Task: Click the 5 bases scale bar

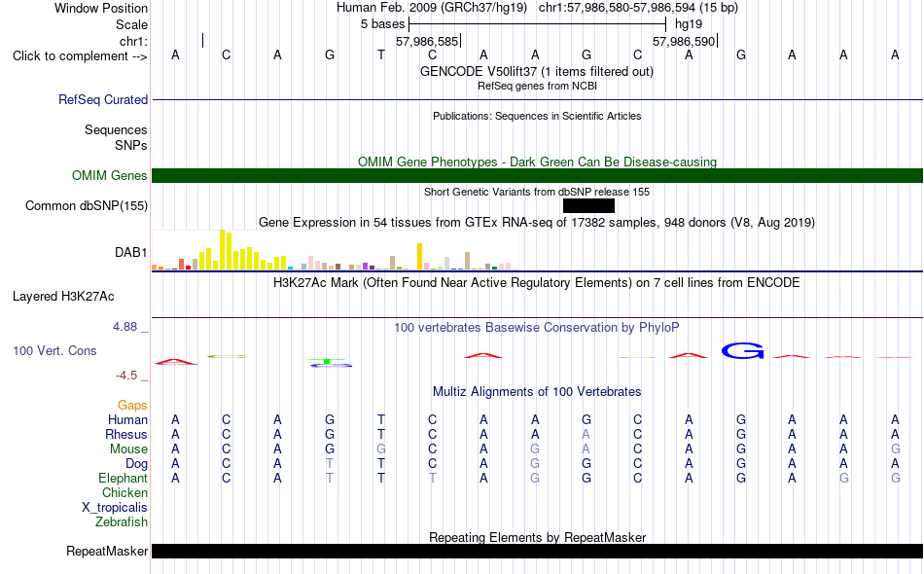Action: click(538, 24)
